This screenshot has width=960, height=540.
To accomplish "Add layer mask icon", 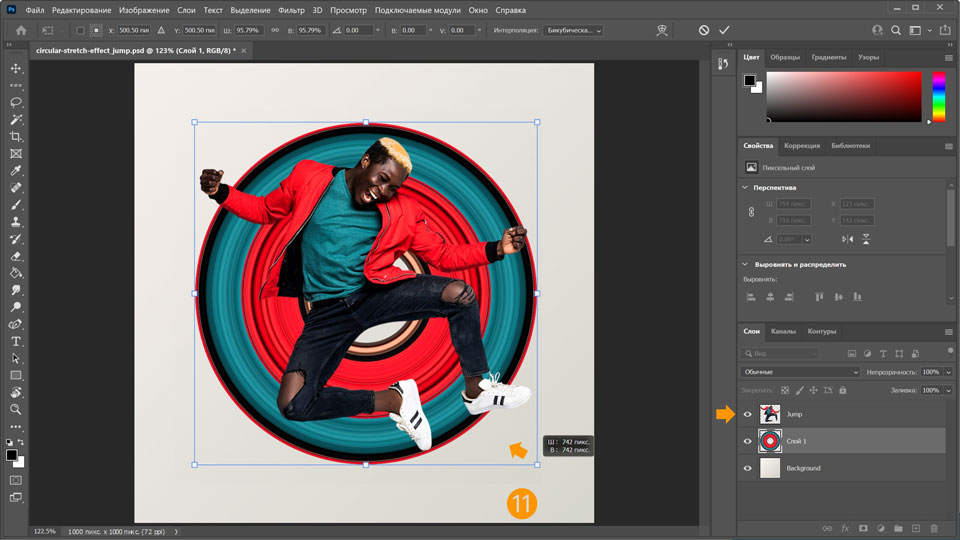I will coord(863,528).
